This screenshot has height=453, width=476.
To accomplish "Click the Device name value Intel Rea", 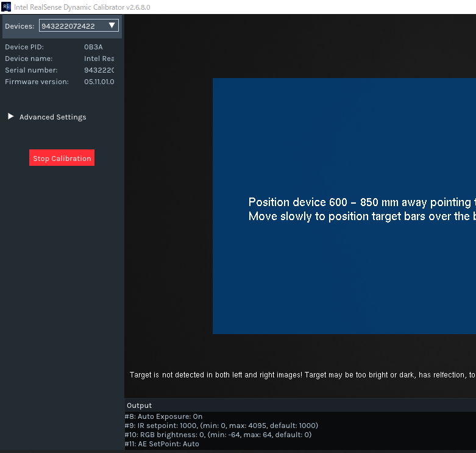I will point(99,59).
